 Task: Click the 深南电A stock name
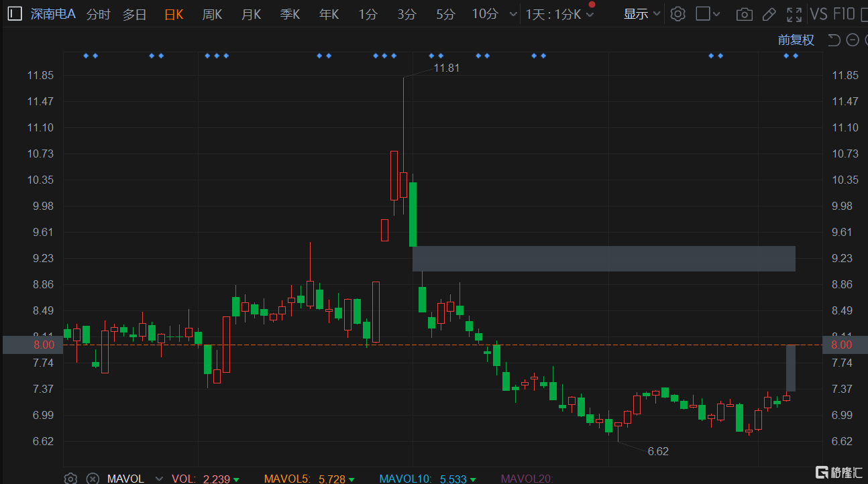(x=53, y=14)
